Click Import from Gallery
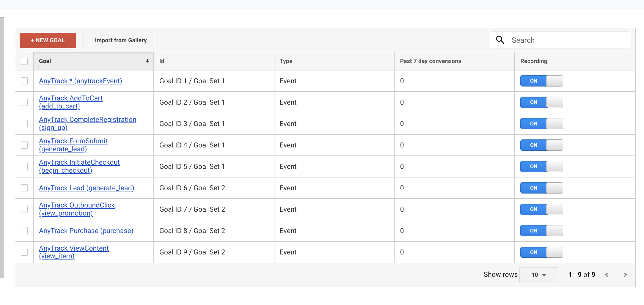644x305 pixels. click(x=121, y=40)
